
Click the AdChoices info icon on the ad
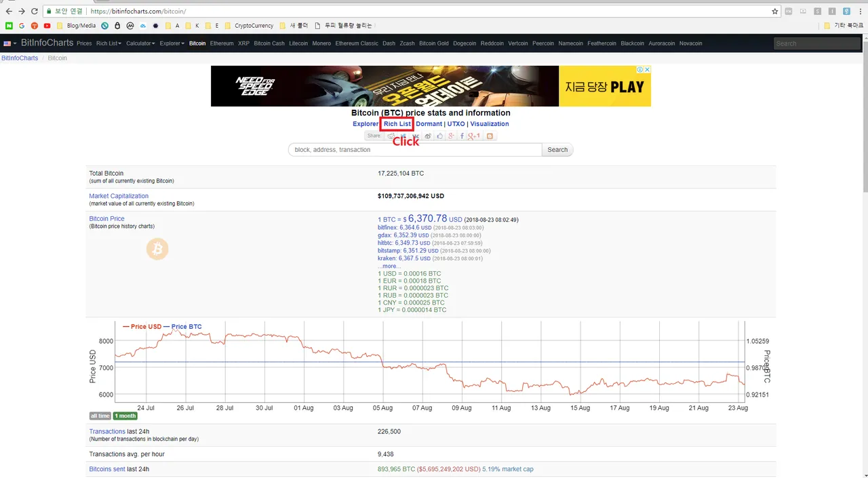pyautogui.click(x=639, y=70)
